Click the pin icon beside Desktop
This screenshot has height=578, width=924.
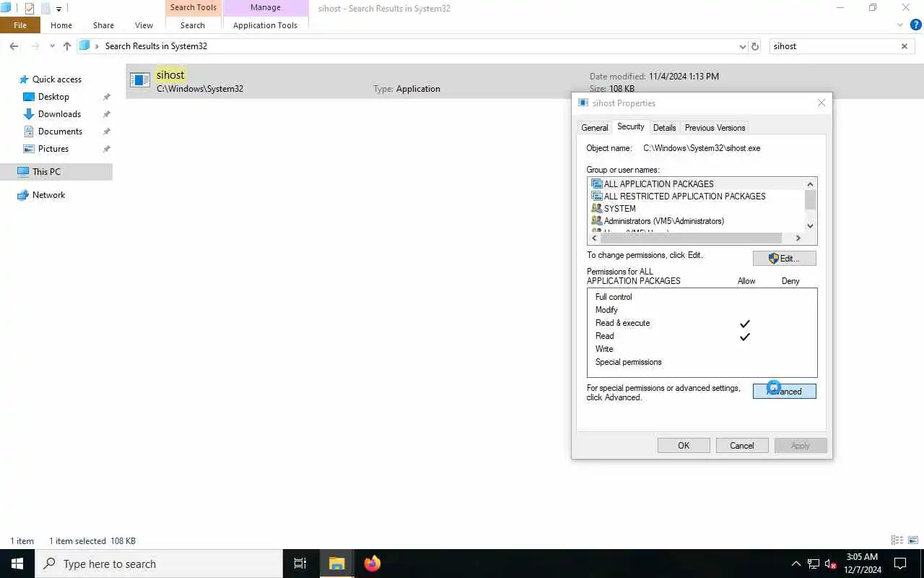107,97
